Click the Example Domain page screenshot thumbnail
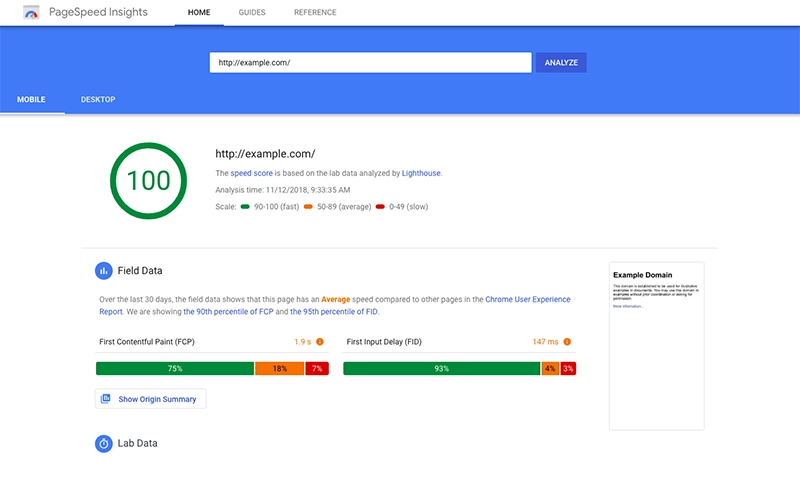This screenshot has height=500, width=800. point(657,346)
